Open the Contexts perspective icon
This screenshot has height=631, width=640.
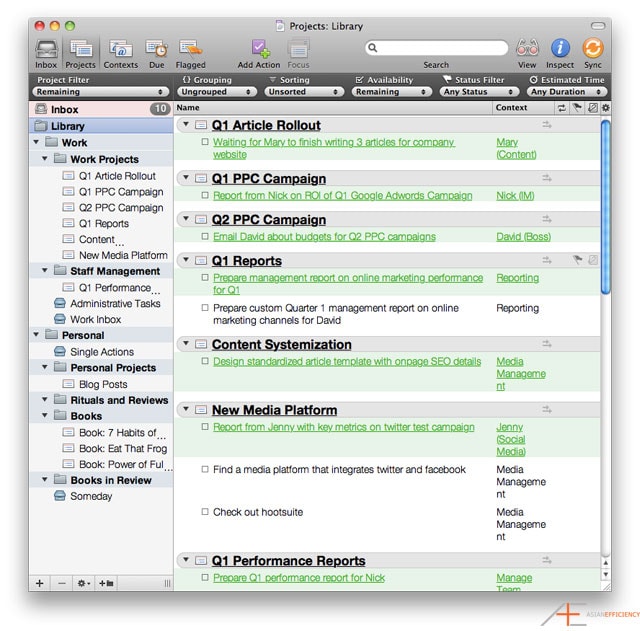120,49
